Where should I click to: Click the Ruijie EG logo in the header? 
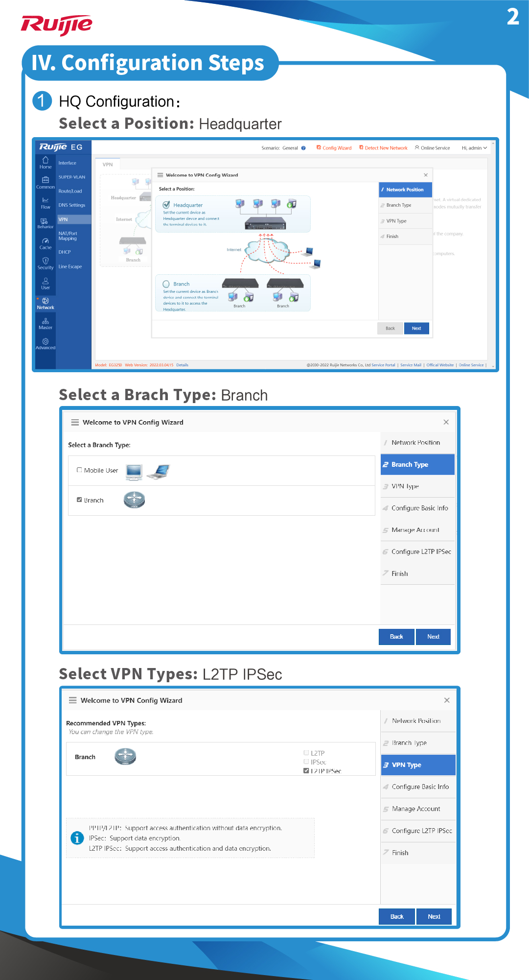tap(61, 147)
